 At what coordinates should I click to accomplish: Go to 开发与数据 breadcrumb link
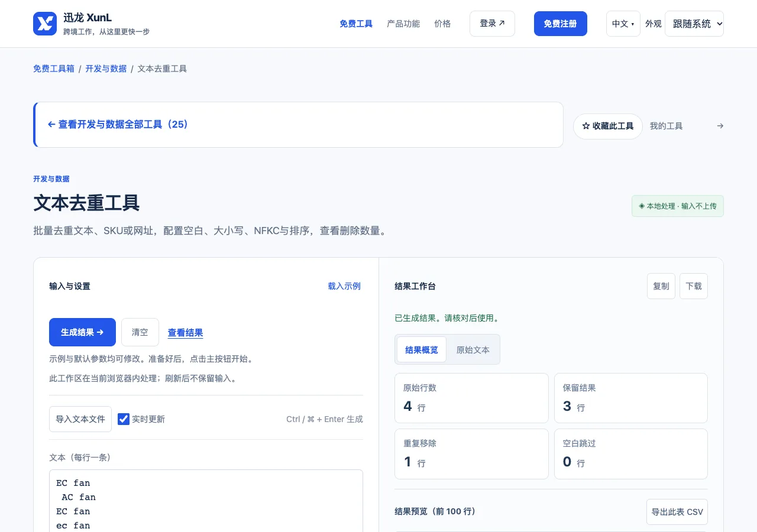[106, 69]
